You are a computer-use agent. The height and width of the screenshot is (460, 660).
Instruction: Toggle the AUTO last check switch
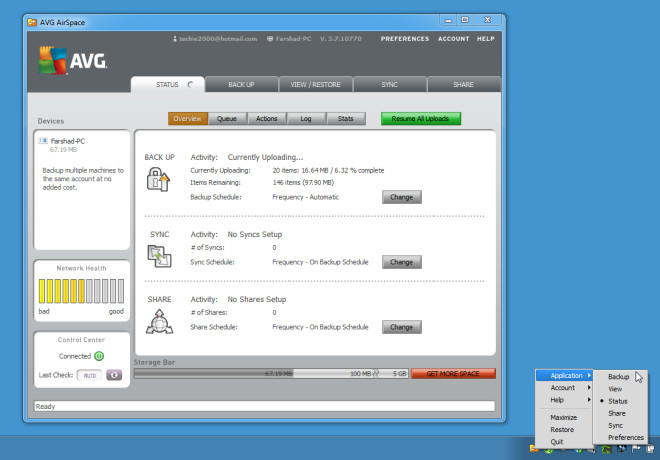pyautogui.click(x=89, y=375)
